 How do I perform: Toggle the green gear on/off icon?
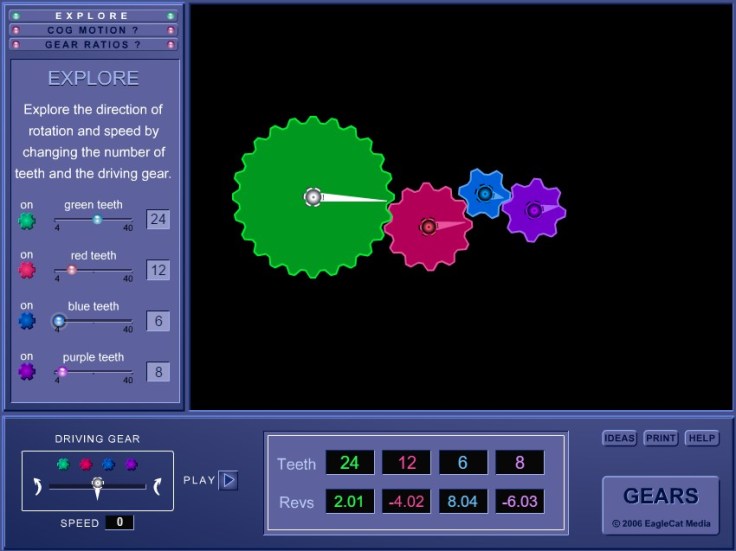pos(27,220)
